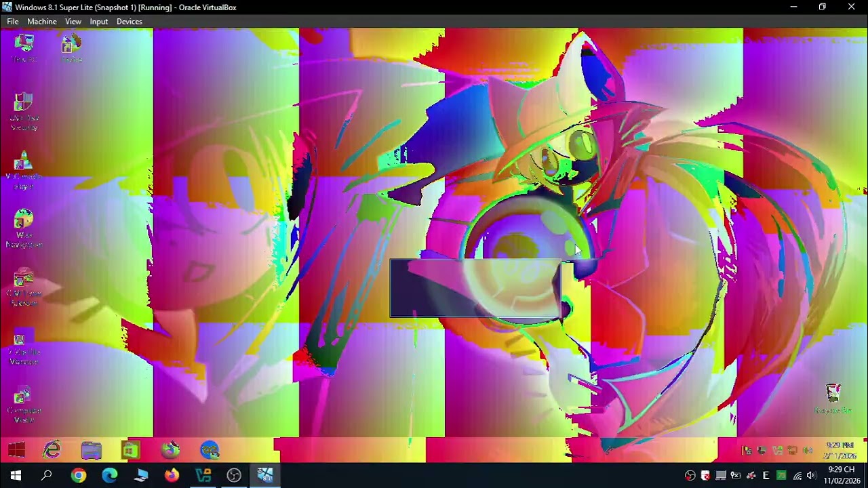Select the VirtualBox VM taskbar button
This screenshot has height=488, width=868.
pyautogui.click(x=265, y=476)
